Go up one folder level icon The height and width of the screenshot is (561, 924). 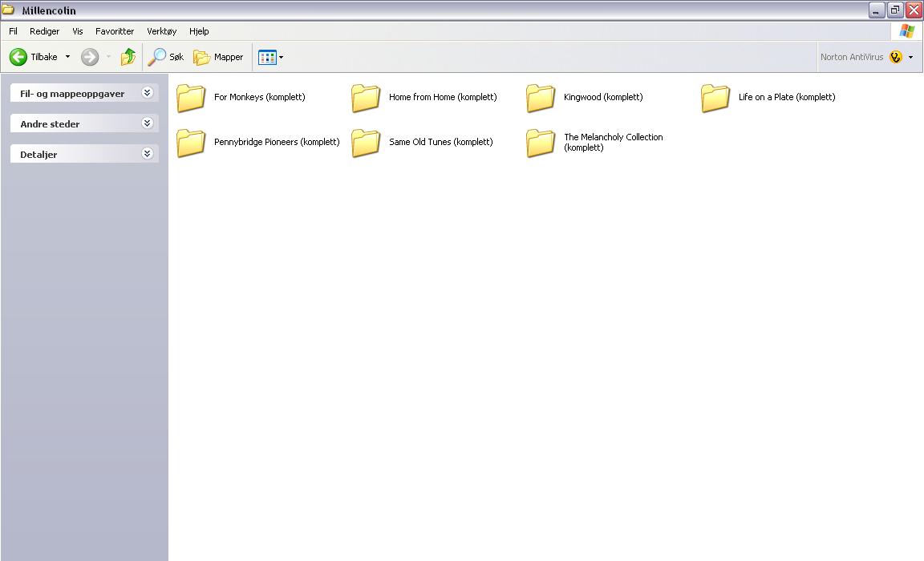point(128,57)
